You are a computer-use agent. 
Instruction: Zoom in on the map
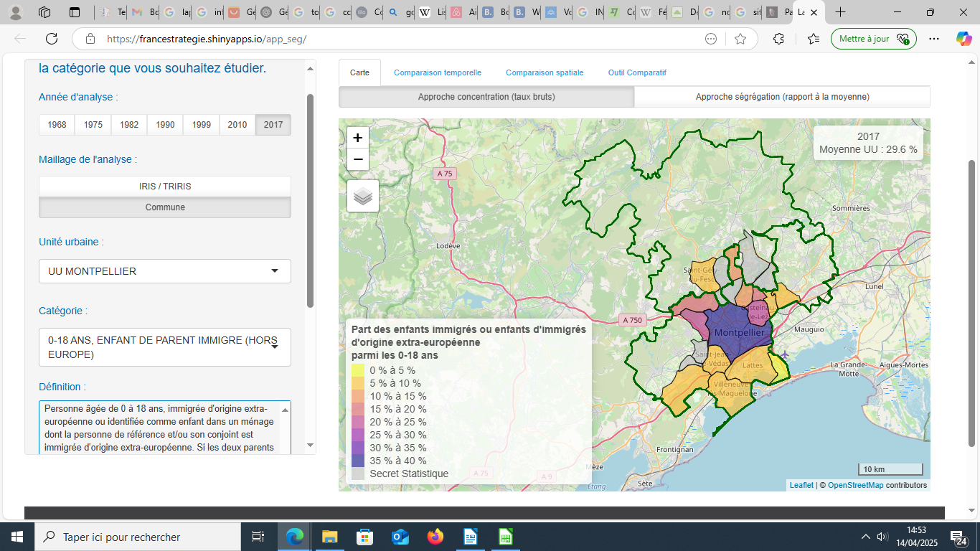[x=357, y=138]
